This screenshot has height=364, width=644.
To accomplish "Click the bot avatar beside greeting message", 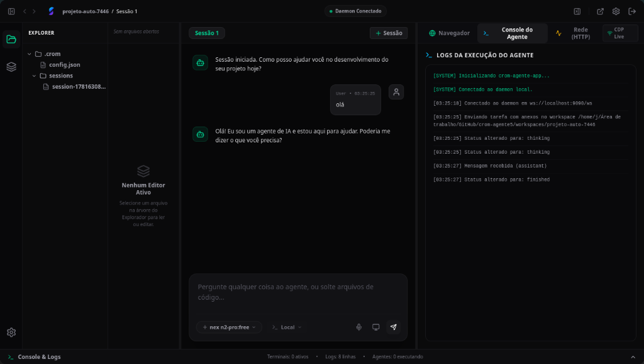I will pyautogui.click(x=200, y=62).
